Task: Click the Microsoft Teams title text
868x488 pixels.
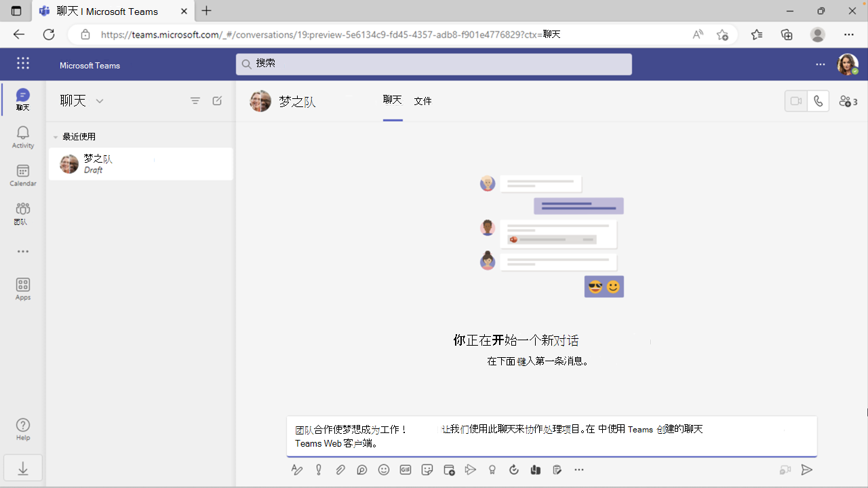Action: (x=90, y=66)
